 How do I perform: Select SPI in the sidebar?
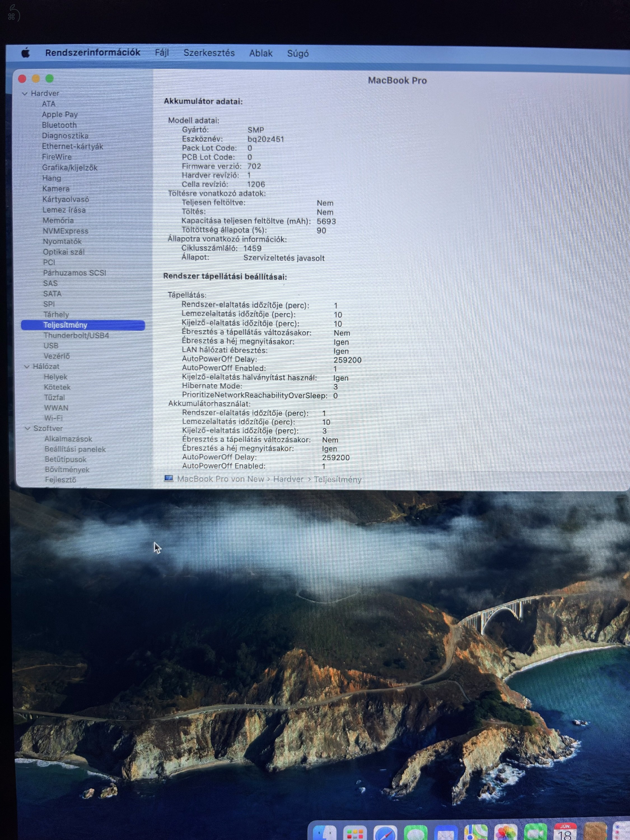click(x=49, y=304)
